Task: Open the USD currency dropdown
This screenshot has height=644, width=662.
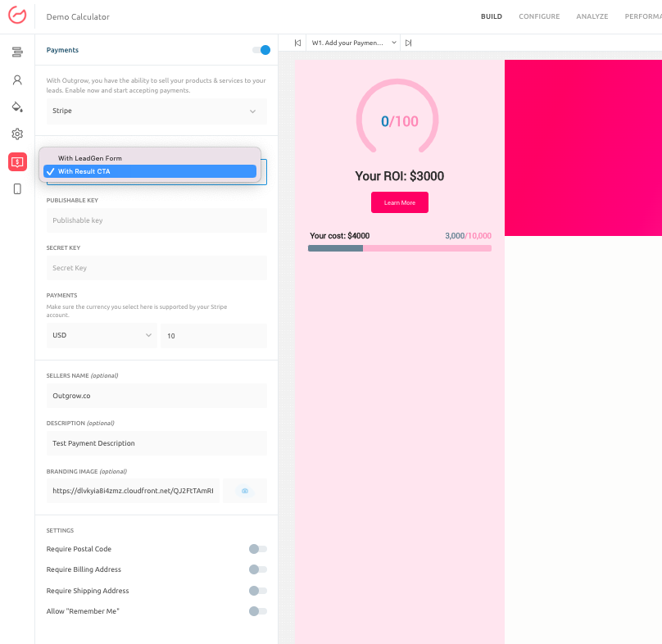Action: 102,335
